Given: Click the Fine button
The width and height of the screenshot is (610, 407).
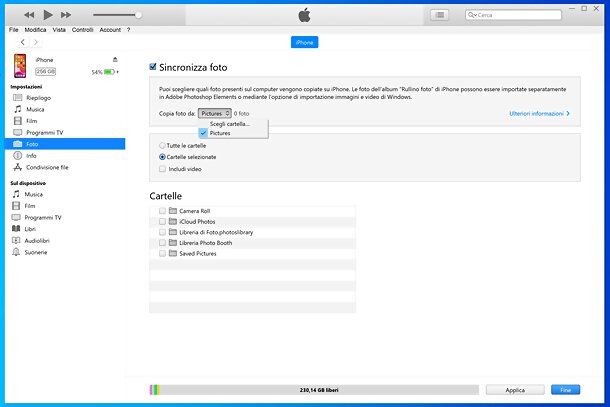Looking at the screenshot, I should 566,390.
